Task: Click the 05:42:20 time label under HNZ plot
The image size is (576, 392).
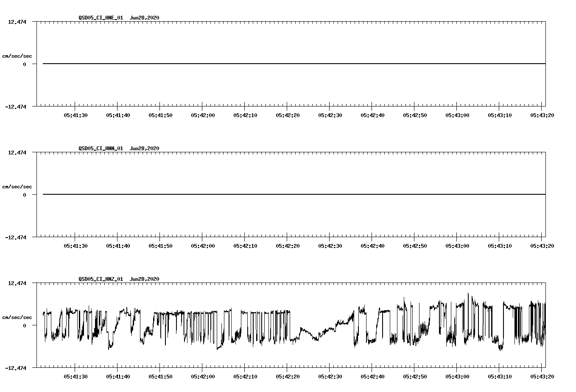Action: (x=288, y=376)
